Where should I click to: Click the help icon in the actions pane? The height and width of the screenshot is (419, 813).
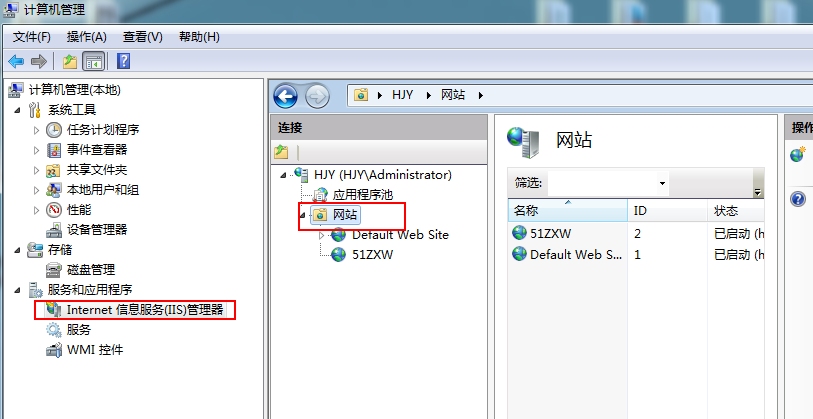(x=798, y=199)
